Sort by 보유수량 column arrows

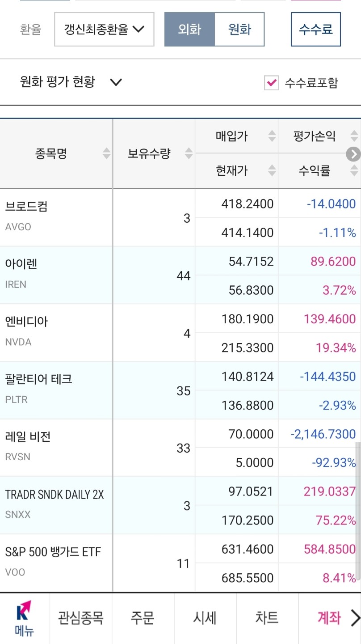point(189,153)
